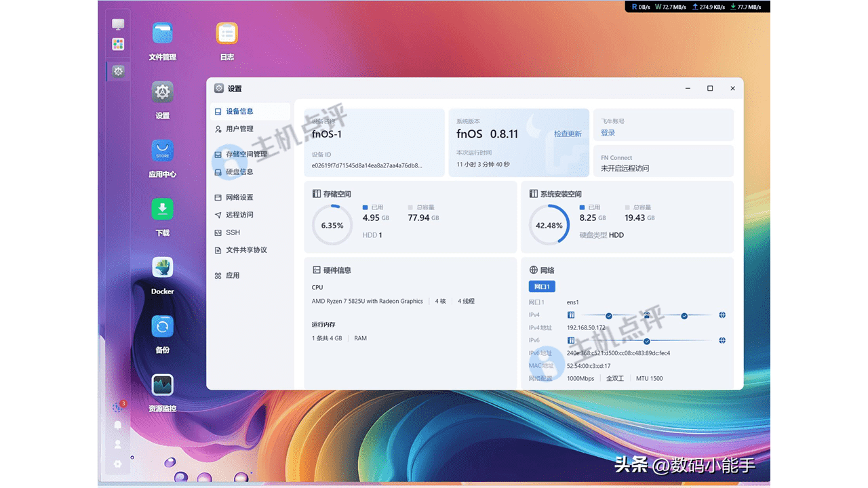This screenshot has height=488, width=868.
Task: Click the FN Connect remote access card
Action: [x=663, y=163]
